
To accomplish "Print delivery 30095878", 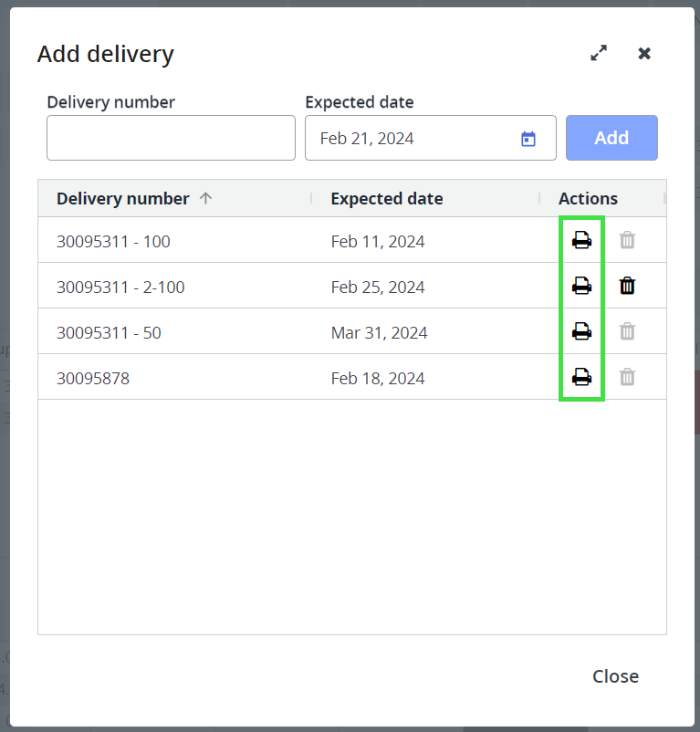I will tap(581, 377).
